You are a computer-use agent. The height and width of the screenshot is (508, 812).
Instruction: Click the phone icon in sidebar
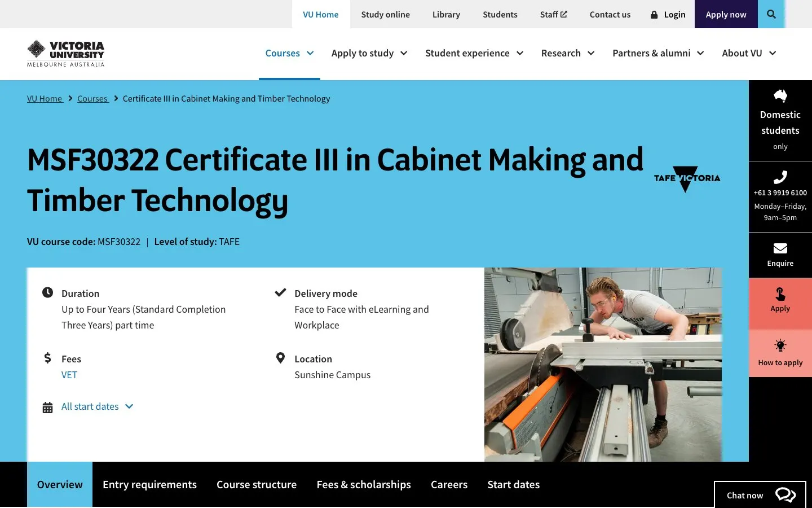pyautogui.click(x=780, y=177)
